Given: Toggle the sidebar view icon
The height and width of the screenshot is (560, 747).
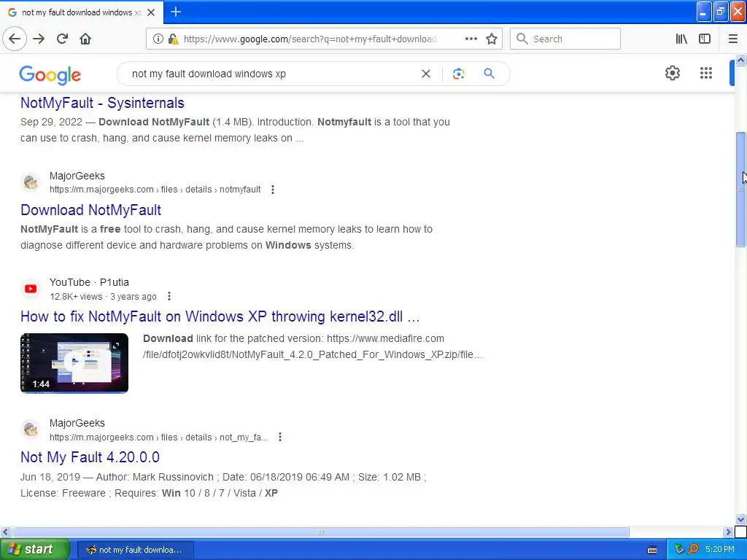Looking at the screenshot, I should [705, 39].
